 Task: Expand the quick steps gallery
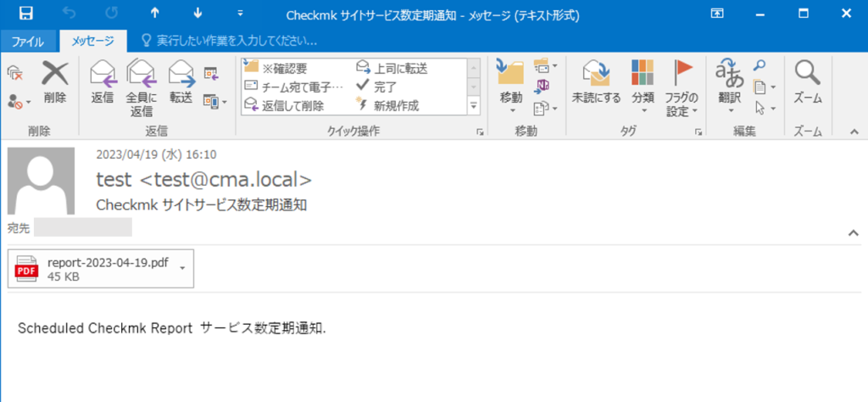474,105
